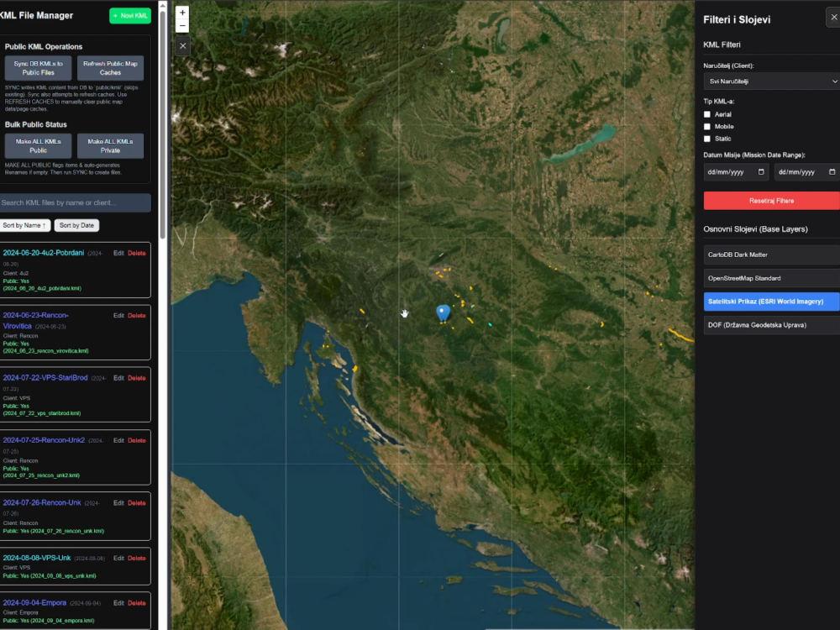The height and width of the screenshot is (630, 840).
Task: Create a Novi KML file
Action: 130,15
